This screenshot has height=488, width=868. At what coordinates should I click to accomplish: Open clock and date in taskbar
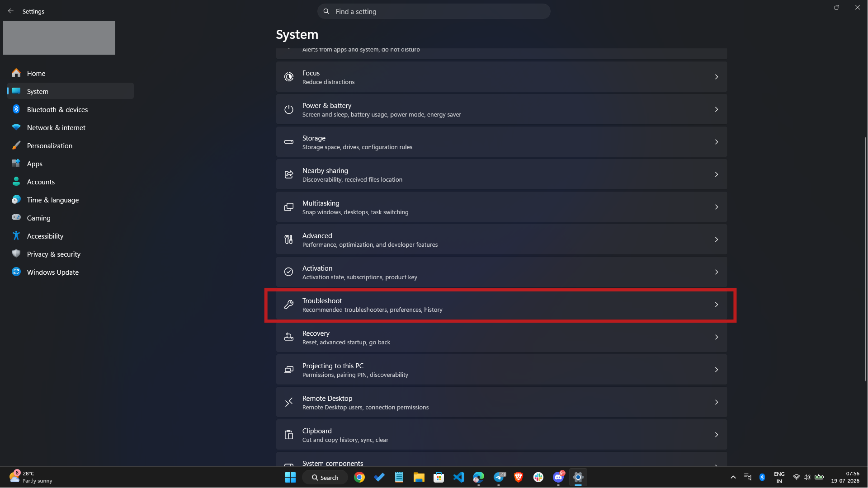(x=845, y=477)
